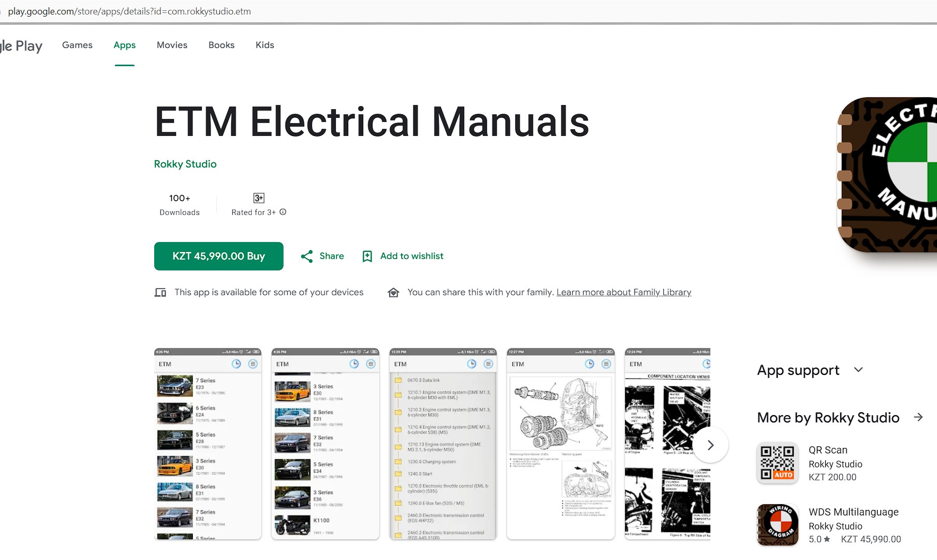Click the next arrow on the screenshot carousel
The height and width of the screenshot is (560, 937).
[710, 445]
